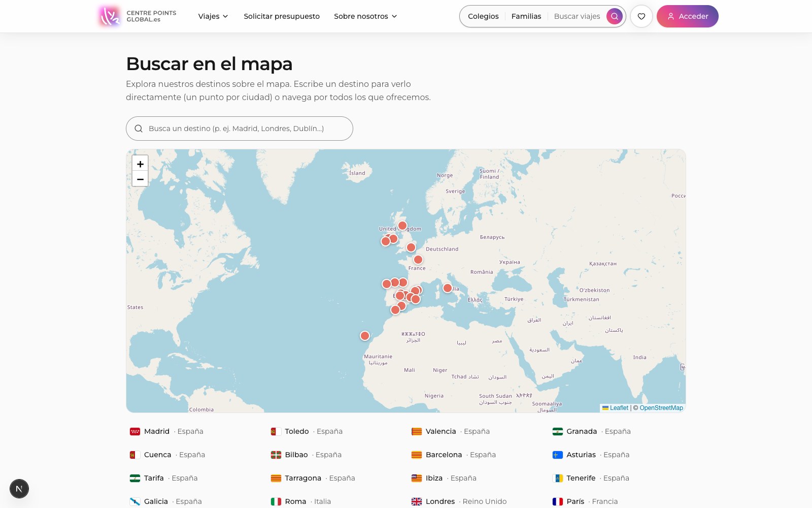Screen dimensions: 812x508
Task: Click the Acceder login button
Action: 688,16
